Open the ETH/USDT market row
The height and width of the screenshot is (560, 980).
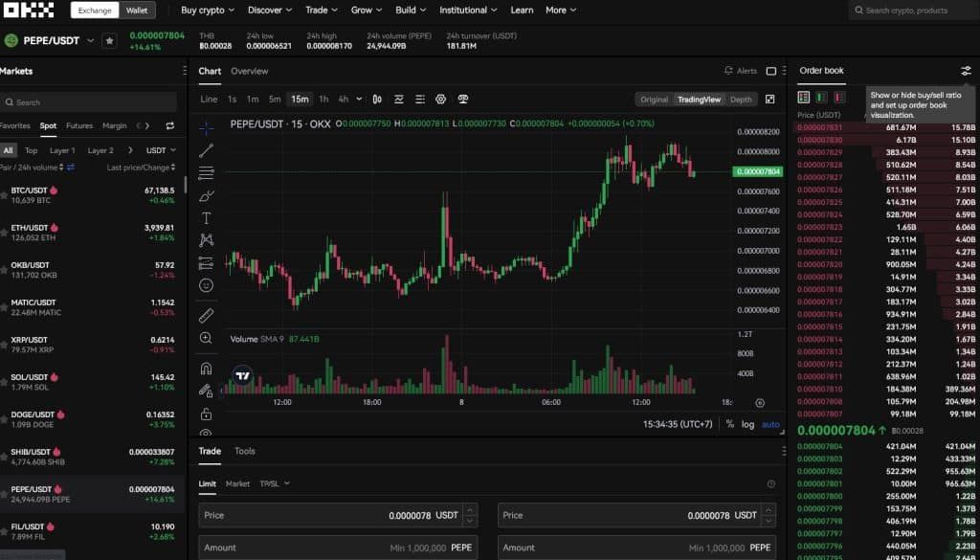click(x=93, y=233)
